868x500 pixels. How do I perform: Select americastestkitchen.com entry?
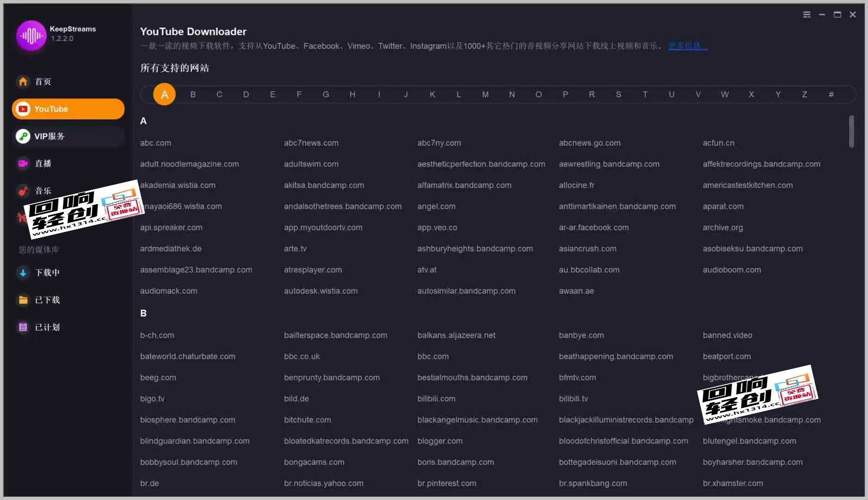pyautogui.click(x=748, y=185)
